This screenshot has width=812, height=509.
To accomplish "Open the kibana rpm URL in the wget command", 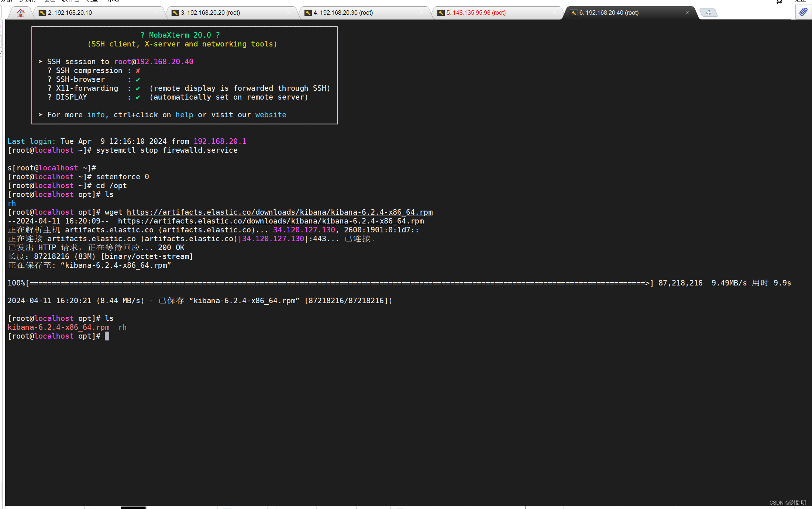I will [x=280, y=212].
